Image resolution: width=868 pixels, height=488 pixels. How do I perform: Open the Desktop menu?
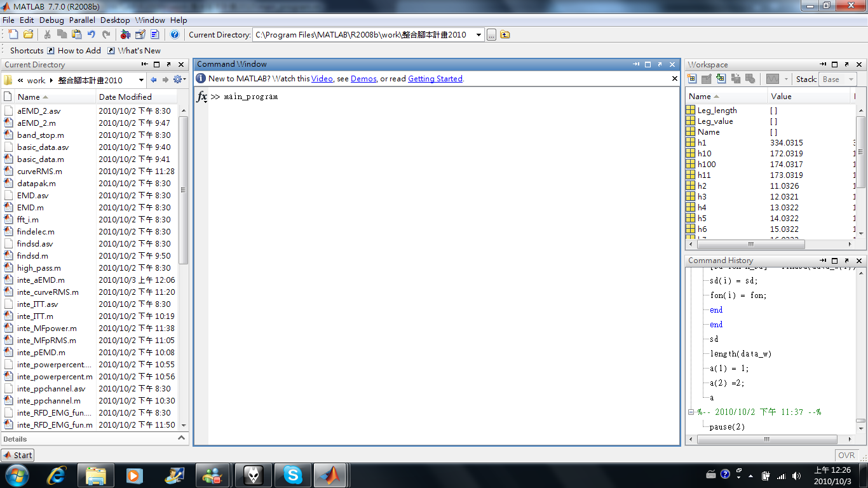(x=115, y=20)
